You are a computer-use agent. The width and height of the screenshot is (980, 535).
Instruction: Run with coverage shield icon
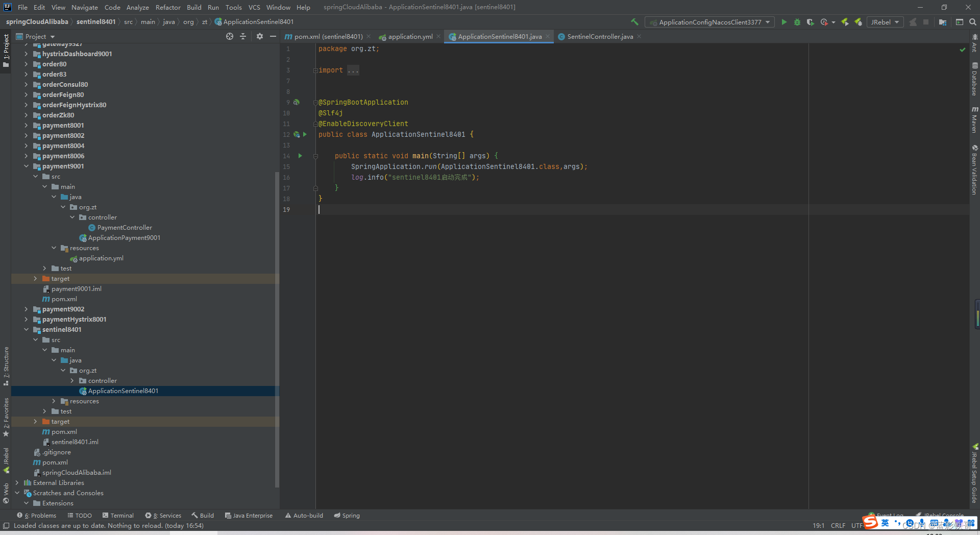point(810,22)
